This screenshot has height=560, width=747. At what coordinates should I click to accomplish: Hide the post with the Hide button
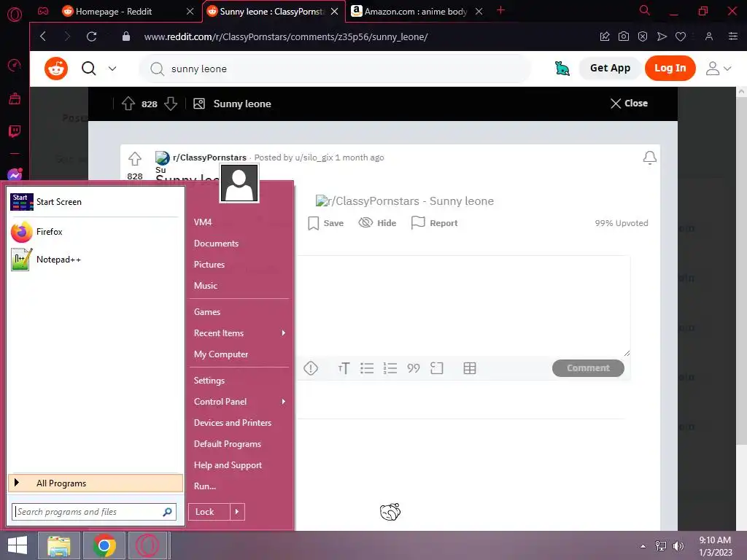click(x=377, y=223)
